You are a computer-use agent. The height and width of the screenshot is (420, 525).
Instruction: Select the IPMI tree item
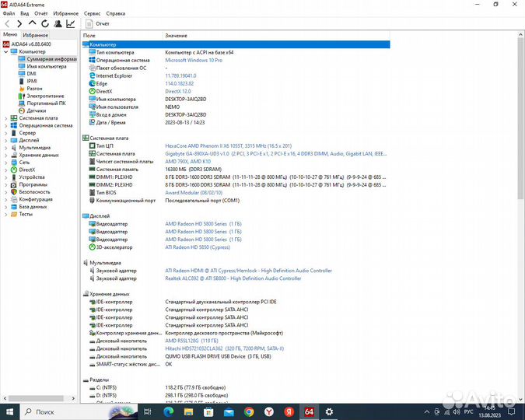coord(28,81)
